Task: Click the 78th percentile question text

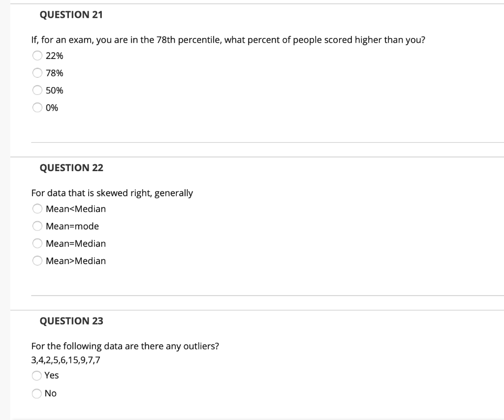Action: (x=228, y=40)
